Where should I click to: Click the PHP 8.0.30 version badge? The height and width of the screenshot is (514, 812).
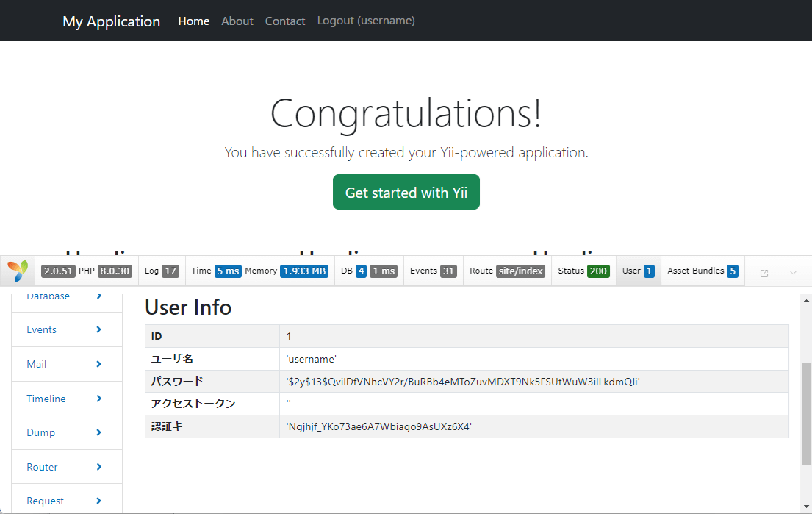point(115,271)
